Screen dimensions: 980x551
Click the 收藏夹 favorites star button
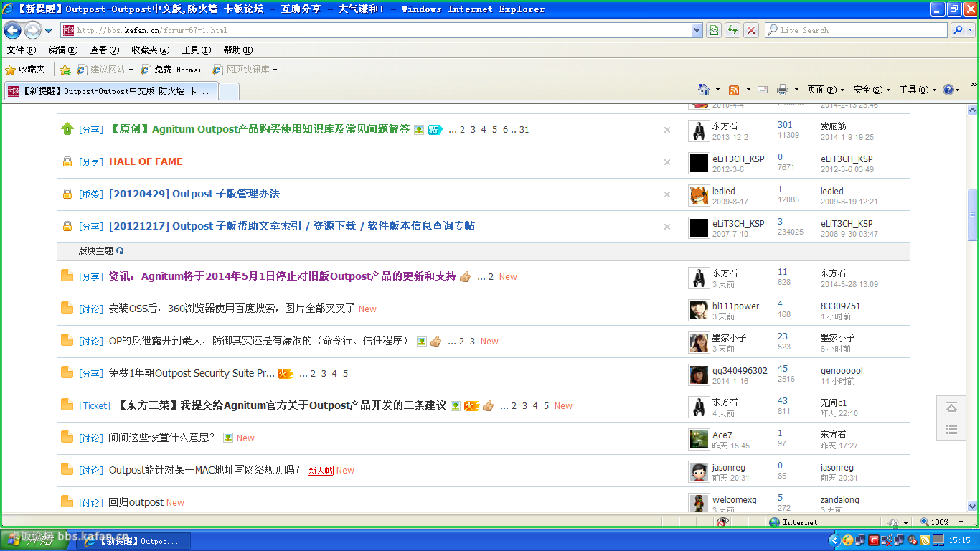pyautogui.click(x=25, y=70)
